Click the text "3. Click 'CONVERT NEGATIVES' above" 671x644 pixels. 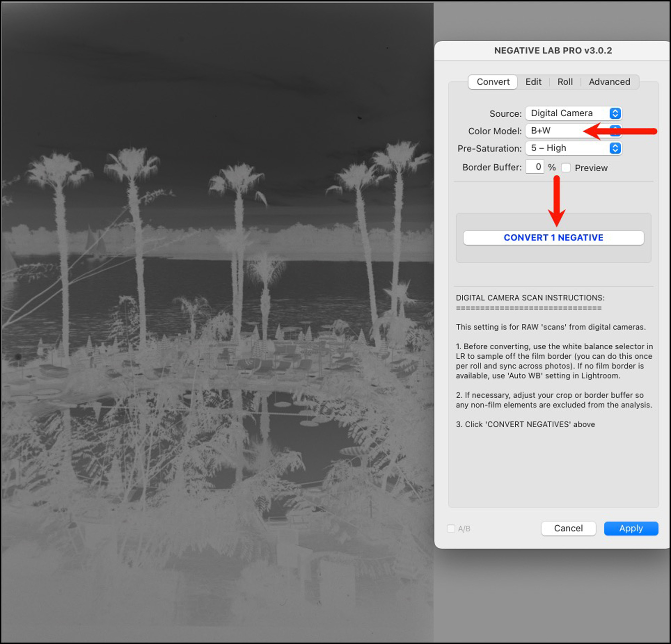525,424
